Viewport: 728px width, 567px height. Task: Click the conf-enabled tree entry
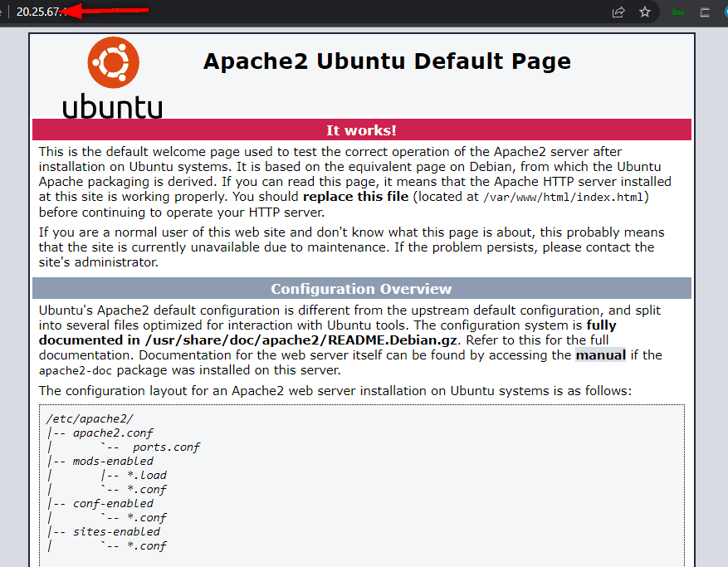[113, 503]
